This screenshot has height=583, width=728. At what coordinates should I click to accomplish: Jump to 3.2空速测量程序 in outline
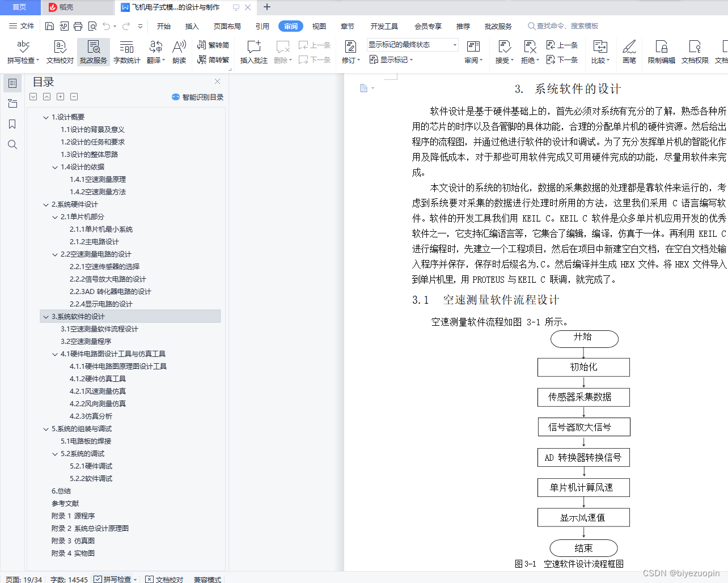pos(86,342)
